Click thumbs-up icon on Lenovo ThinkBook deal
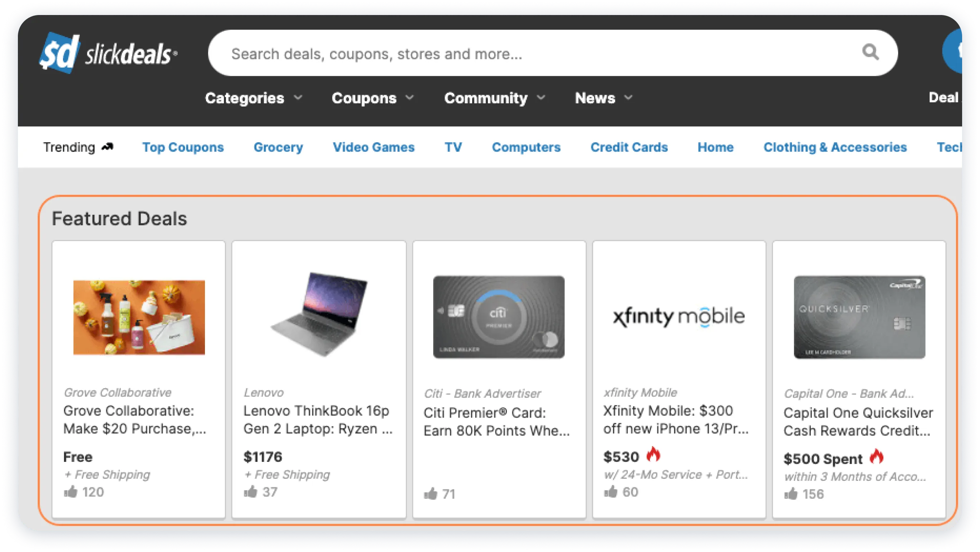The image size is (980, 552). click(x=251, y=492)
